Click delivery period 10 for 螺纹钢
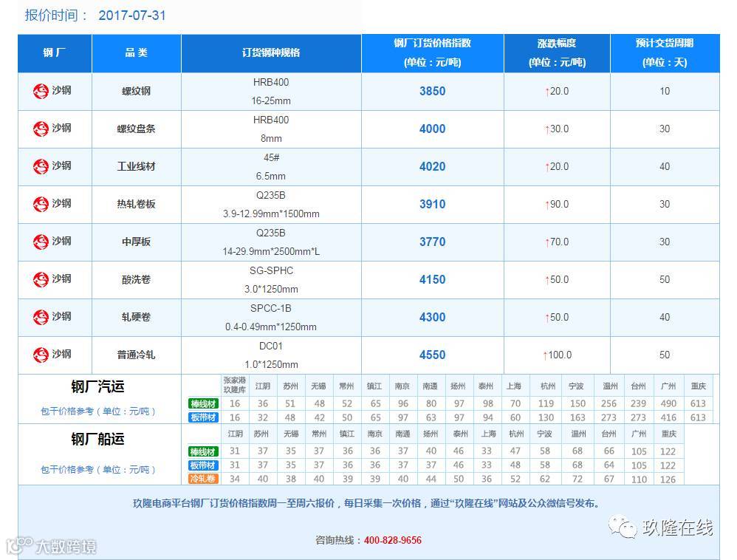This screenshot has height=560, width=737. [665, 91]
